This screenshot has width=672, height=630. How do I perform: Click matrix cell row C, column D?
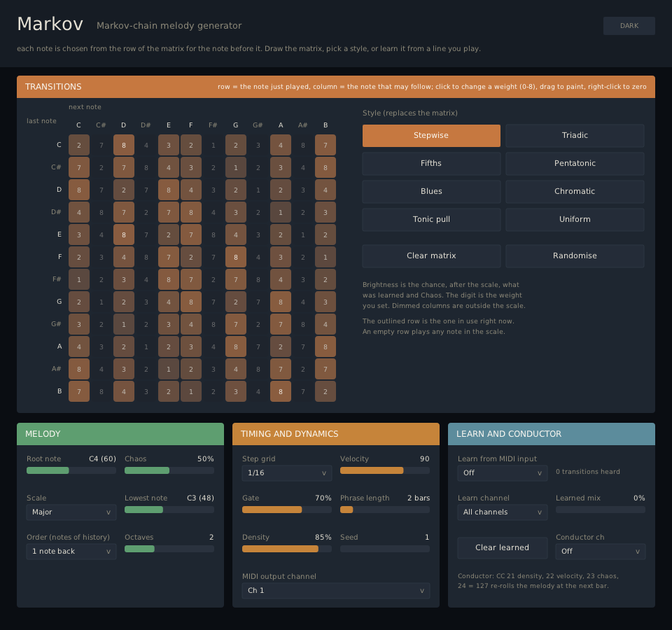click(124, 146)
